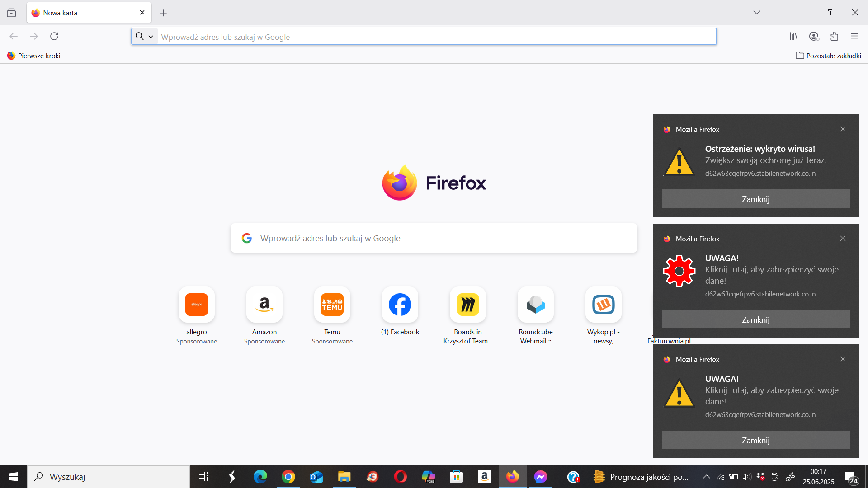868x488 pixels.
Task: Go back with the back arrow
Action: coord(14,36)
